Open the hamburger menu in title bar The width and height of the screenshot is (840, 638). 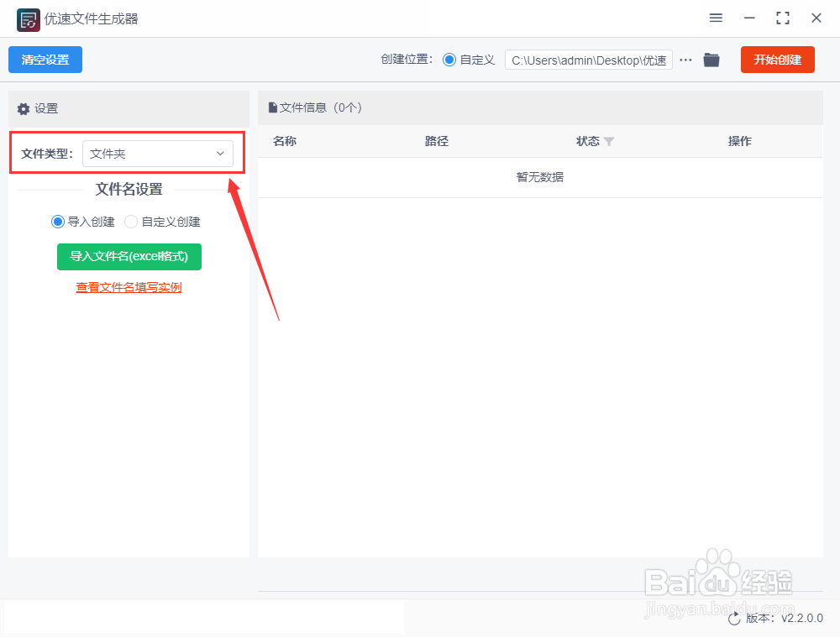click(716, 18)
